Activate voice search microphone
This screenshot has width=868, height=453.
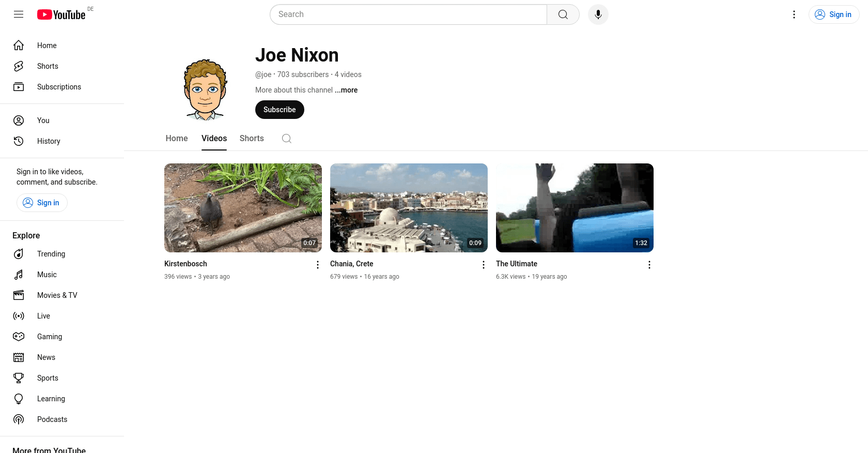coord(598,14)
